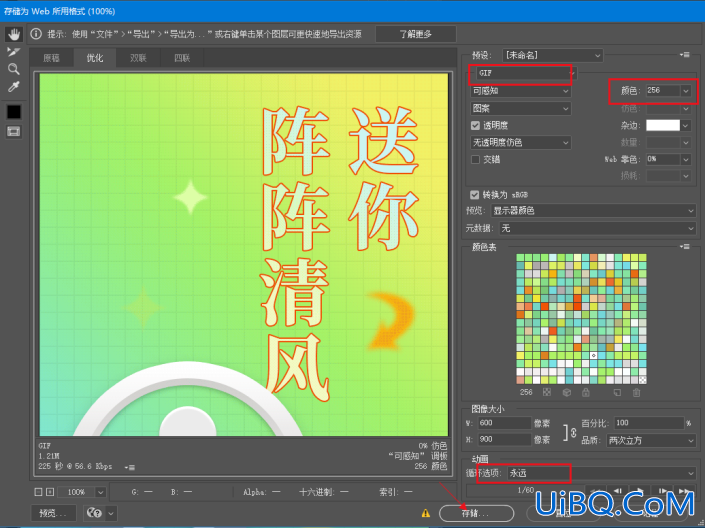Click the delete color trash icon
Screen dimensions: 705x528
point(636,392)
